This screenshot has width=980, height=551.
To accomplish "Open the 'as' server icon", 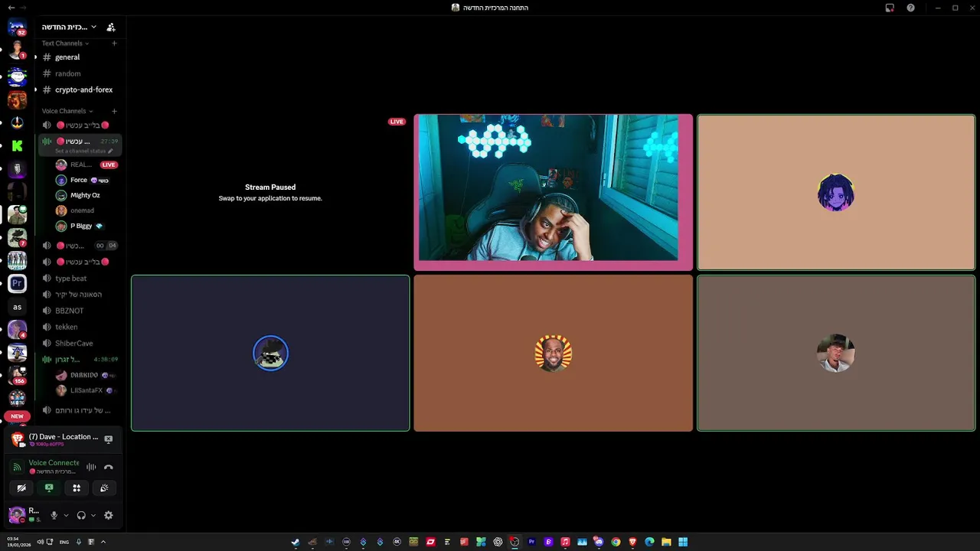I will [x=17, y=307].
